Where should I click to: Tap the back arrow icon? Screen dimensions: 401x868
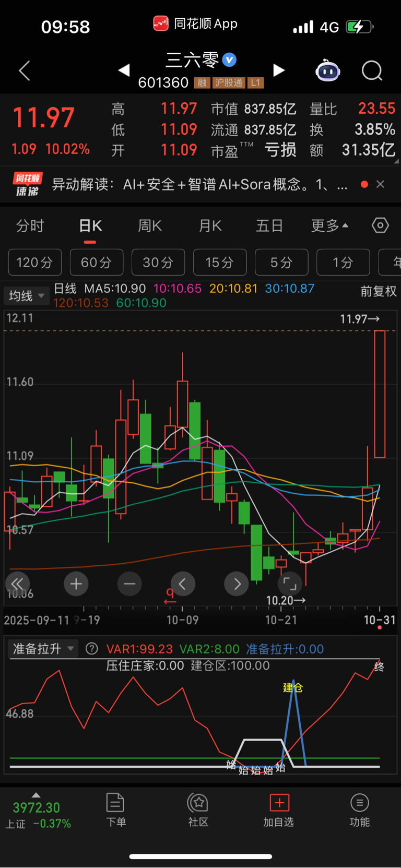24,70
